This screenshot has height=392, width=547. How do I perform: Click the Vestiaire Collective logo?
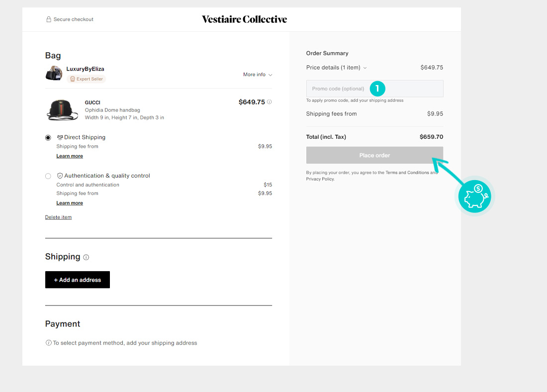pos(245,19)
